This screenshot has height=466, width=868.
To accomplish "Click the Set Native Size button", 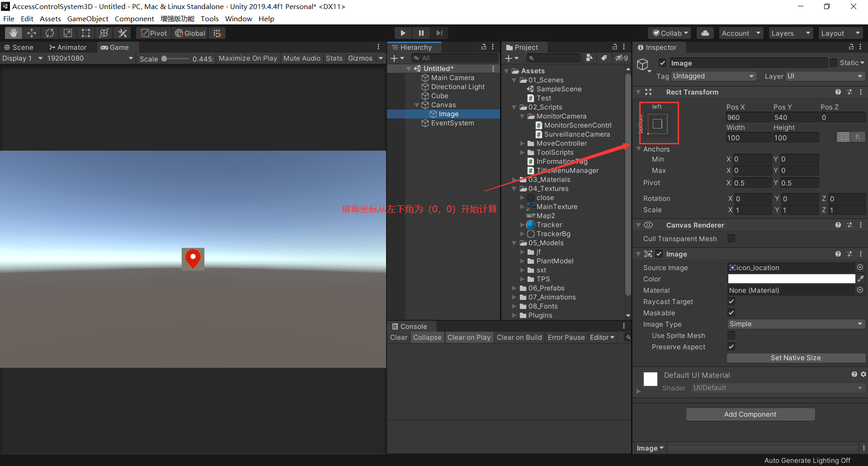I will pyautogui.click(x=796, y=358).
